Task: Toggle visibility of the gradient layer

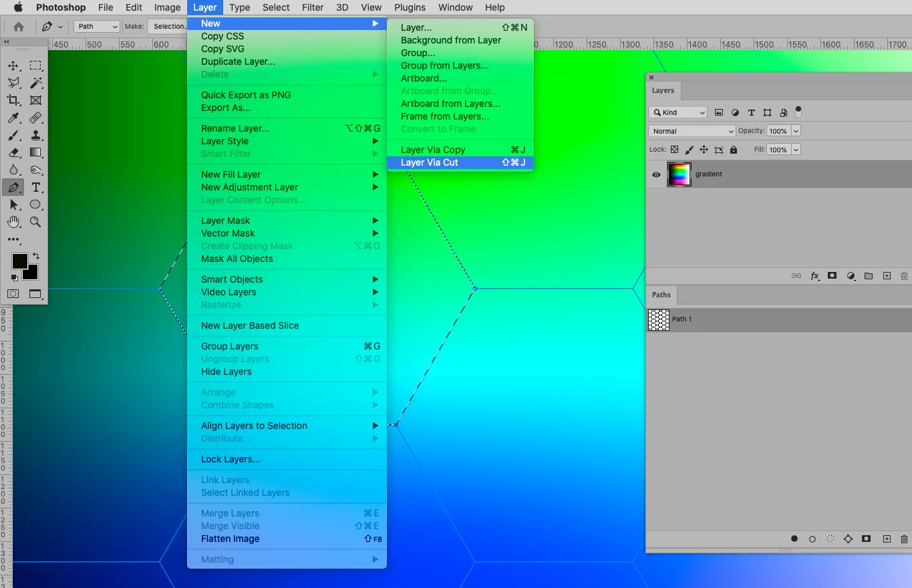Action: click(656, 174)
